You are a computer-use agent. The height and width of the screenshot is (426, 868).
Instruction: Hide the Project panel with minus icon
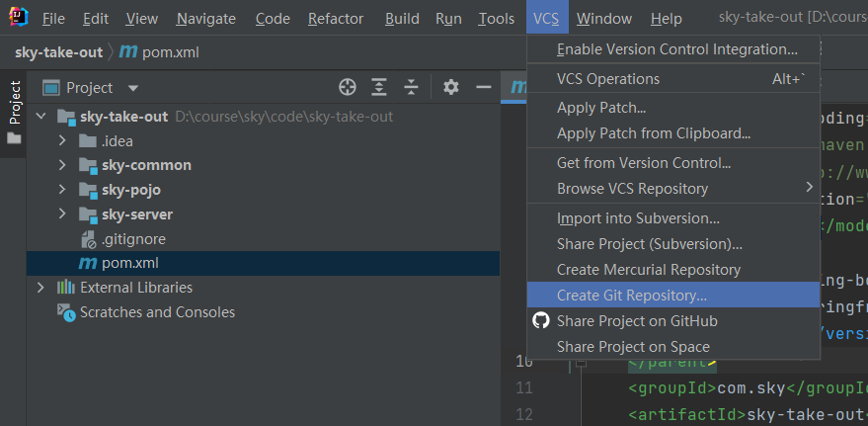(x=483, y=87)
